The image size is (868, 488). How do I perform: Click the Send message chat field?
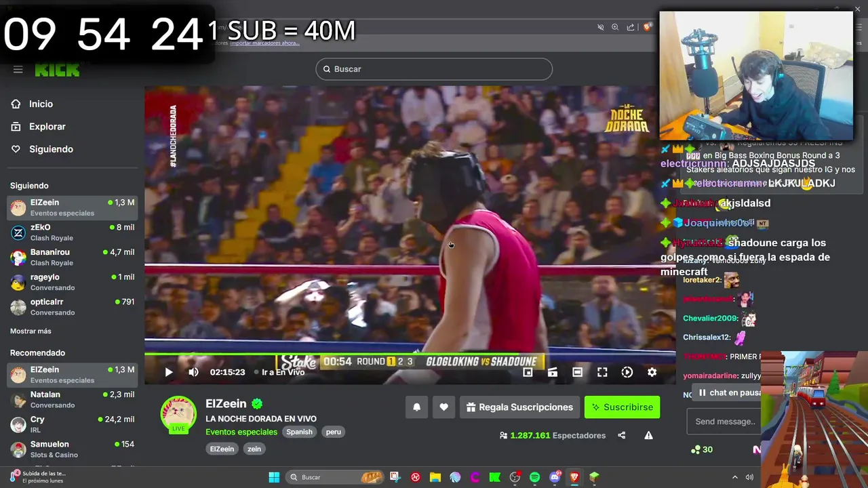point(724,422)
